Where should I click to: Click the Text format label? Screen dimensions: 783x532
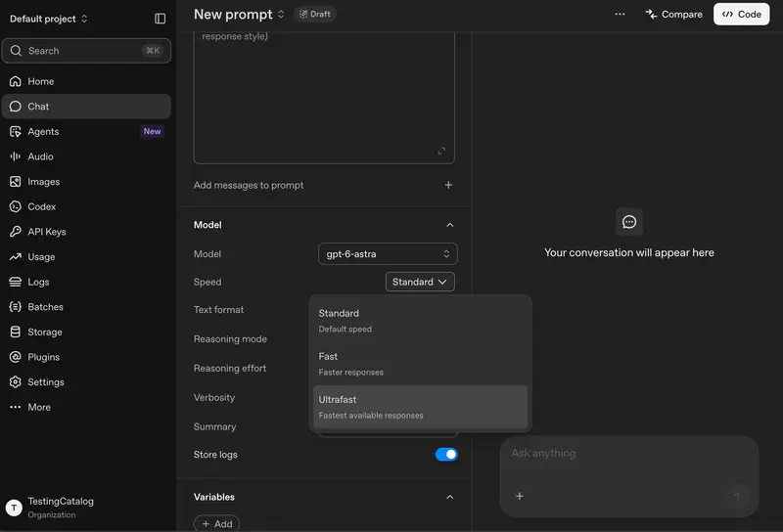(218, 310)
